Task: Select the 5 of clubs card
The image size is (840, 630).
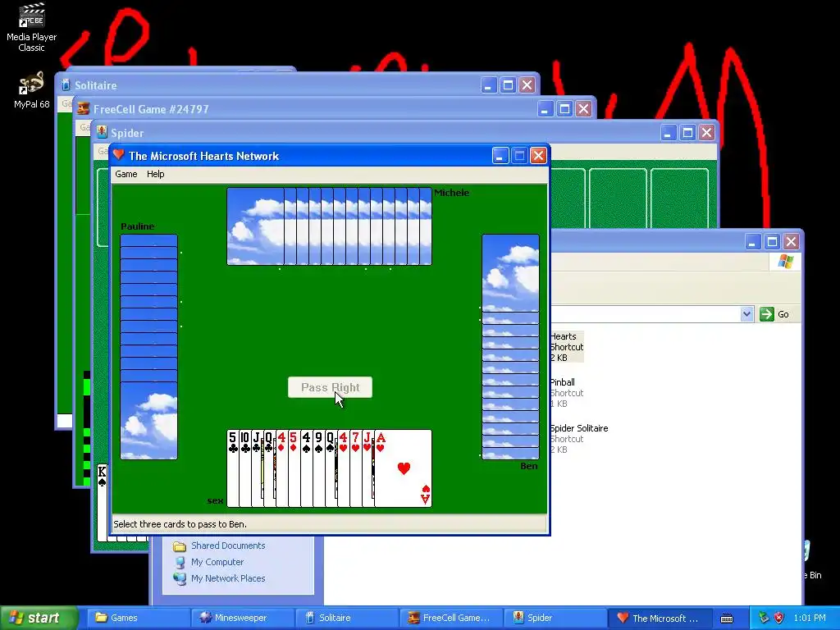Action: point(232,468)
